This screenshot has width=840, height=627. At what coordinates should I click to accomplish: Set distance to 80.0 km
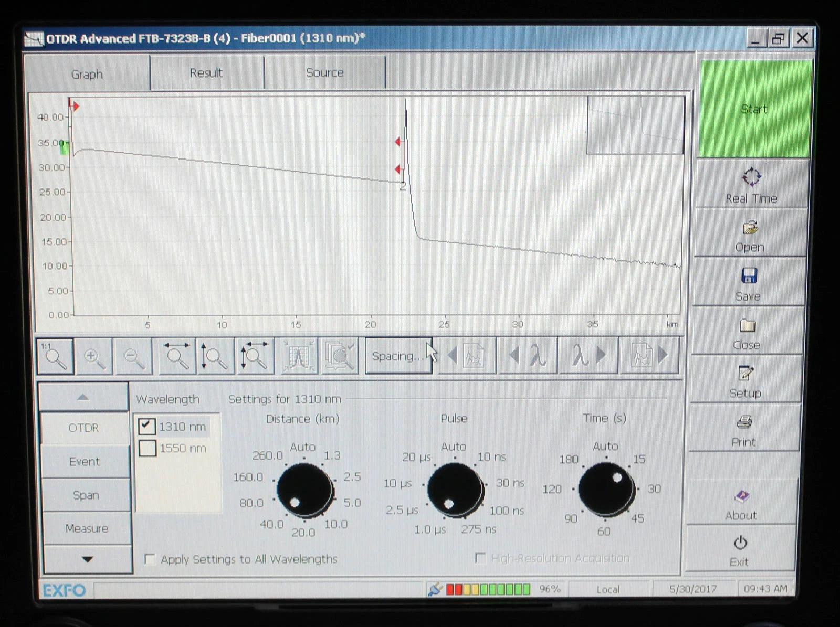tap(251, 503)
